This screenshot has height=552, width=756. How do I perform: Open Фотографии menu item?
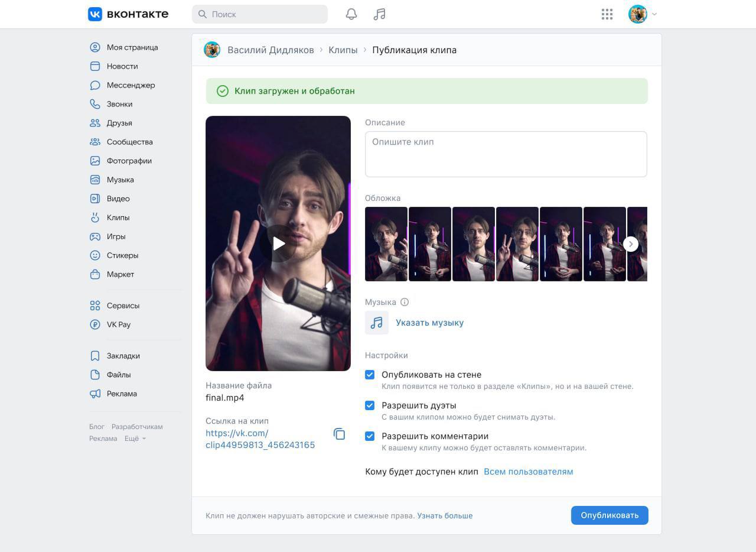coord(129,161)
